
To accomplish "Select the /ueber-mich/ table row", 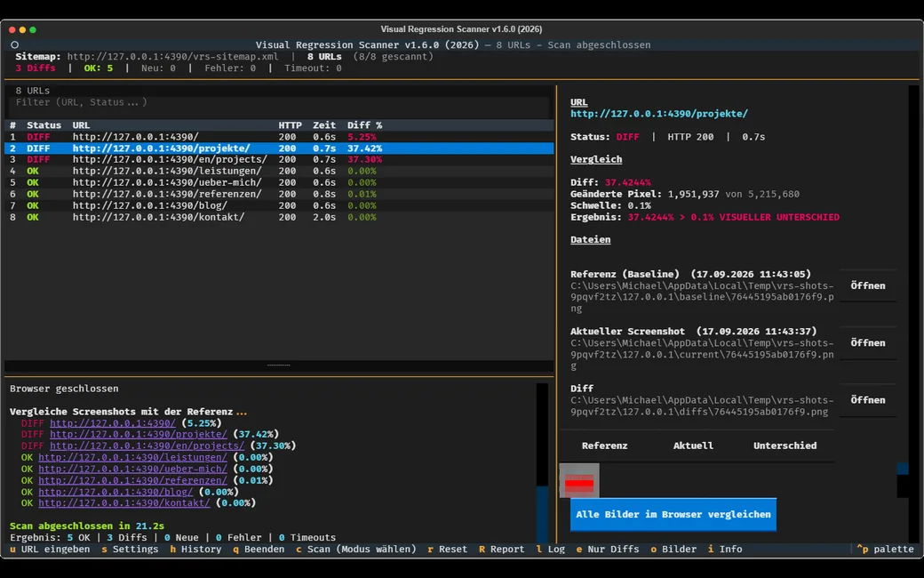I will tap(279, 182).
